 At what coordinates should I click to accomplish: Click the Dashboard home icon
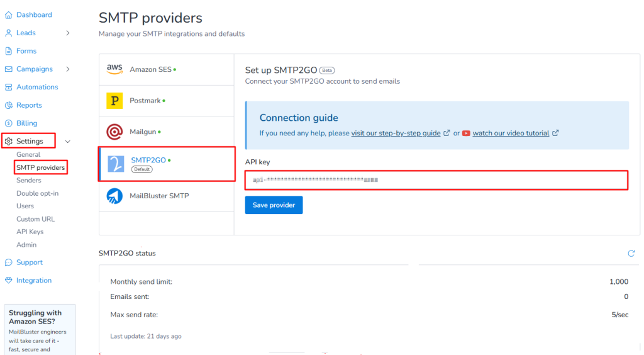click(x=9, y=15)
